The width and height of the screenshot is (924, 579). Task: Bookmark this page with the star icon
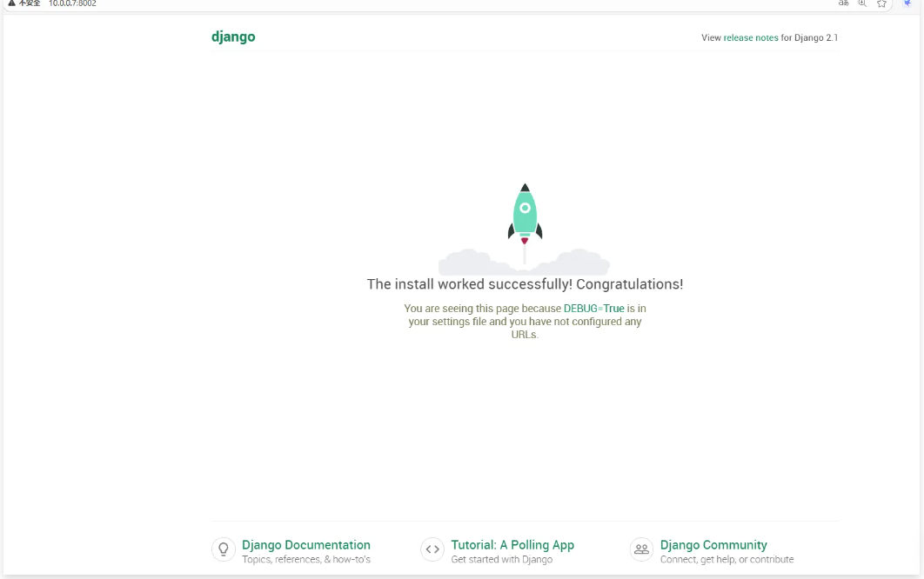pyautogui.click(x=881, y=3)
